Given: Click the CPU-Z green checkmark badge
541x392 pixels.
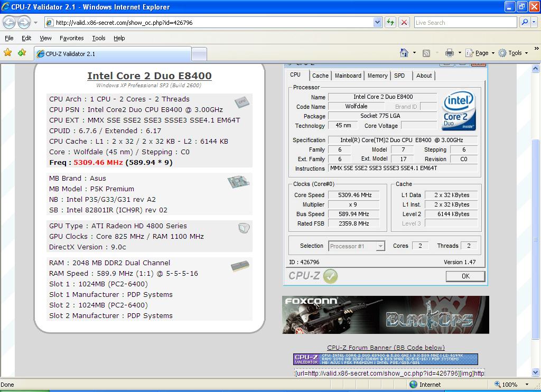Looking at the screenshot, I should pos(331,276).
